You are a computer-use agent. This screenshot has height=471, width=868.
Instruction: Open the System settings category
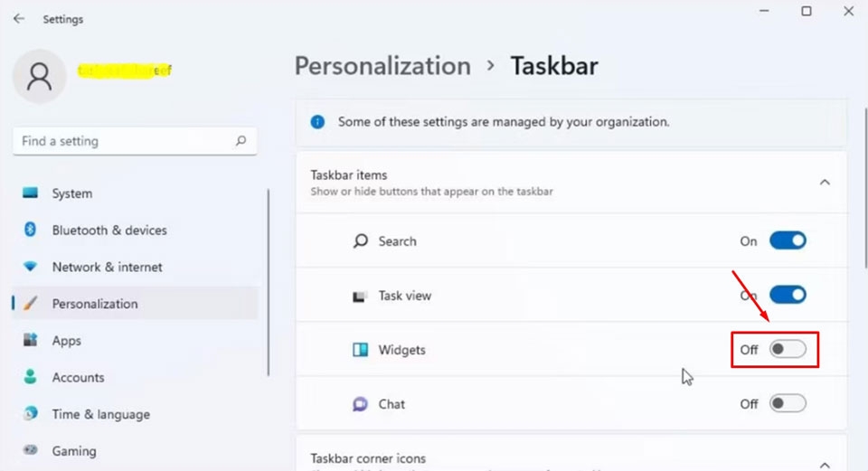click(135, 193)
